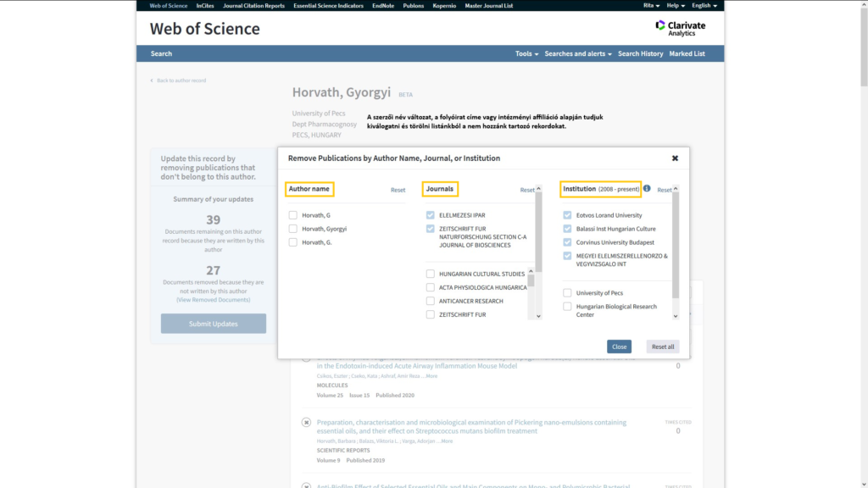Uncheck Balassi Inst Hungarian Culture checkbox
The height and width of the screenshot is (488, 868).
[567, 229]
